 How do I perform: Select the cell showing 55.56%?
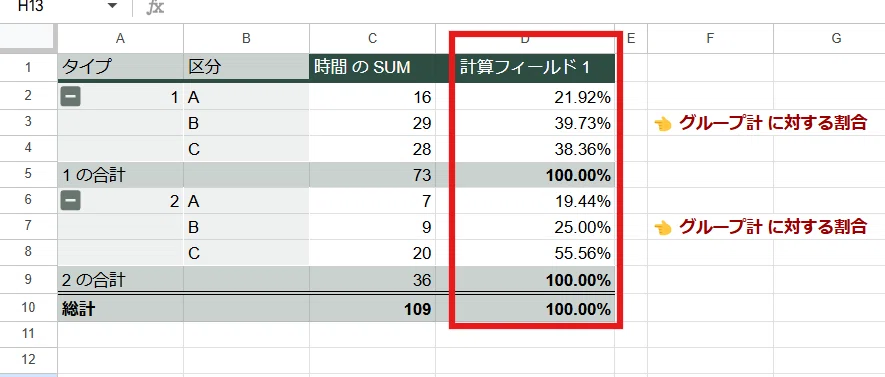click(x=534, y=253)
